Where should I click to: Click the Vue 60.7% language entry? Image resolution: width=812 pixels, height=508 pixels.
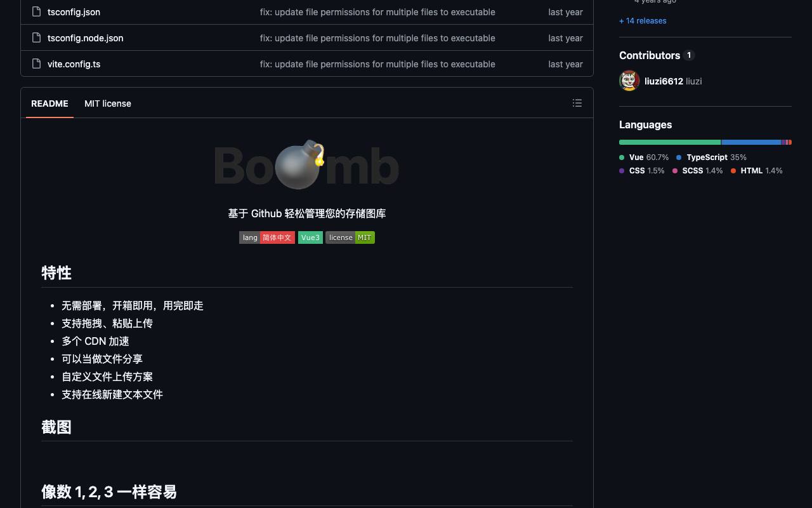[644, 157]
